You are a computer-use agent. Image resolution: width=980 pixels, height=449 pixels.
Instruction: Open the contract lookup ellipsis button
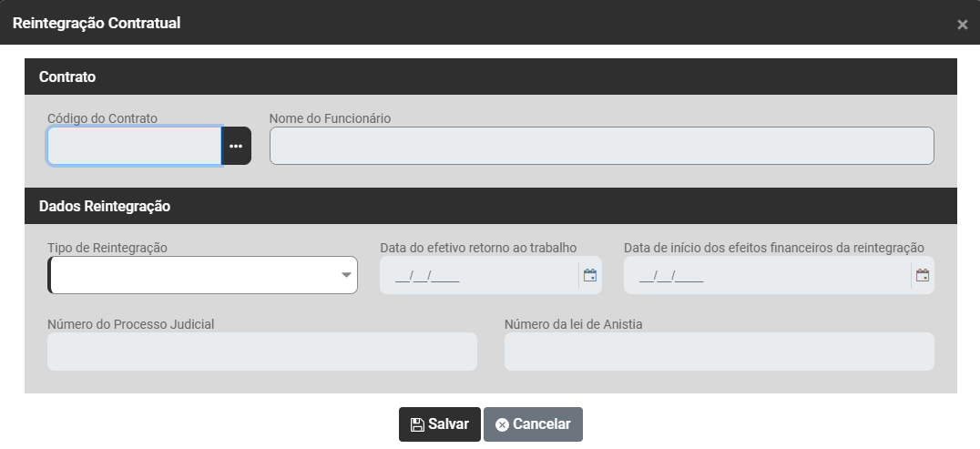(x=236, y=146)
